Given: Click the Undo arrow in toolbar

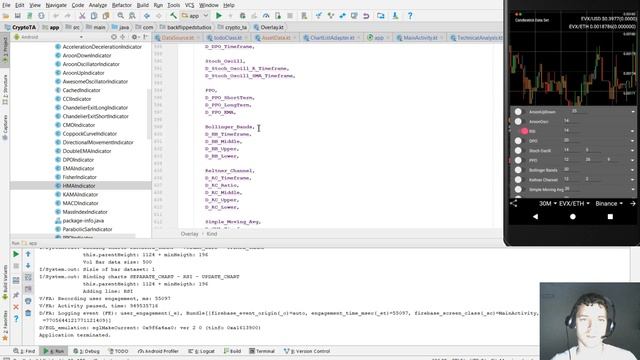Looking at the screenshot, I should (x=56, y=16).
